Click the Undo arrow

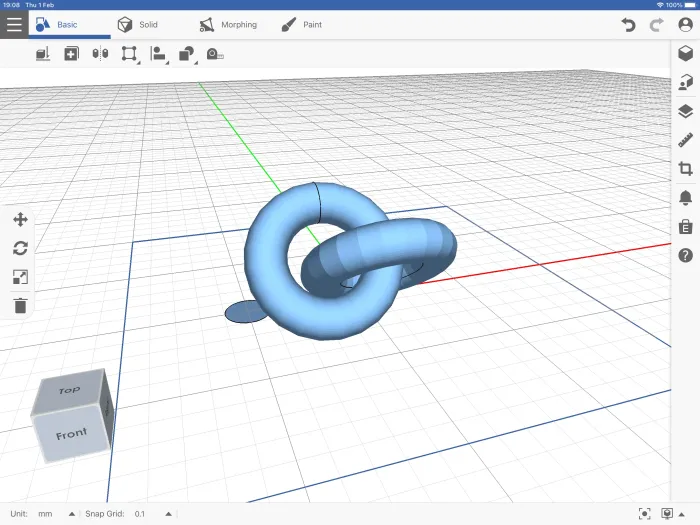[x=628, y=24]
